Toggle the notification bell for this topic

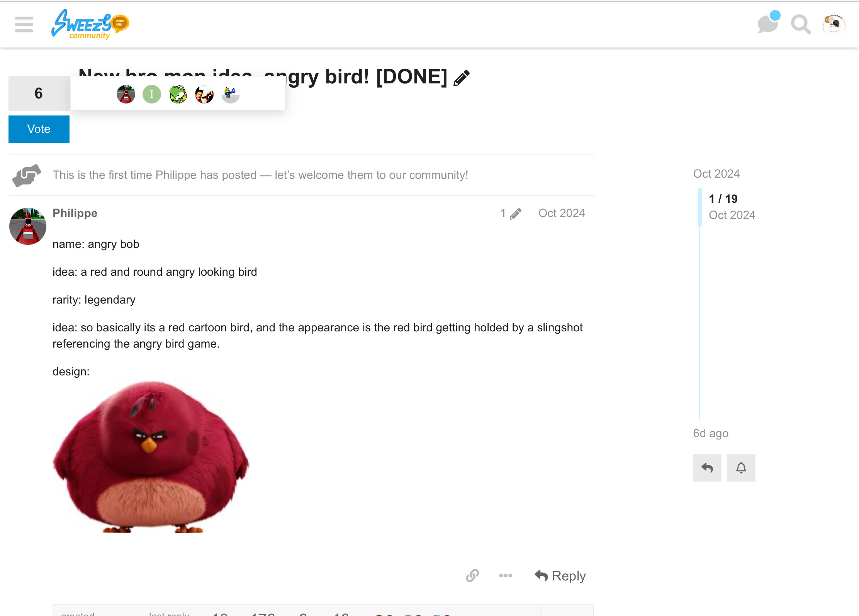point(741,468)
